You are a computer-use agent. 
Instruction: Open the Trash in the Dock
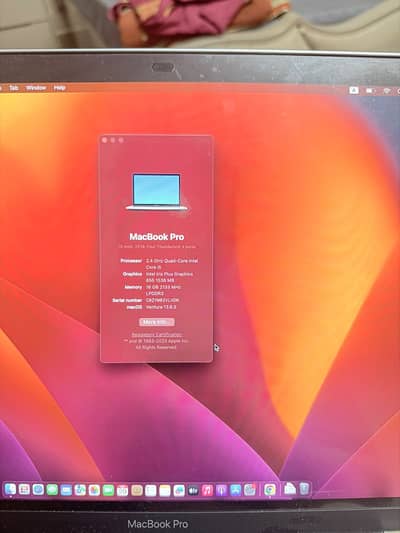point(304,488)
